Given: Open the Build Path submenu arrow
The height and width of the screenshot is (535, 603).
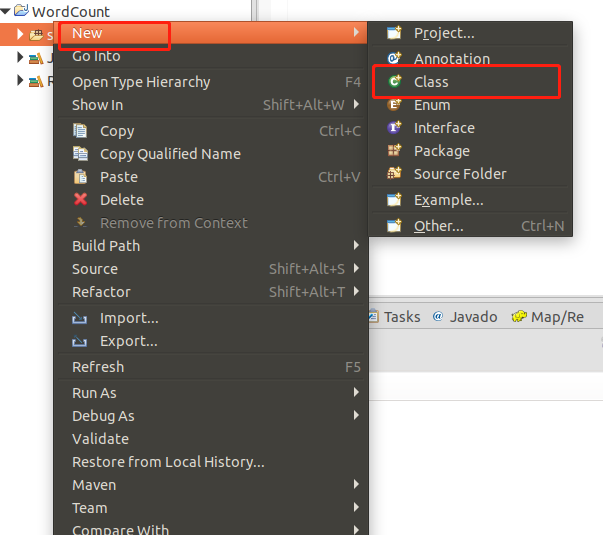Looking at the screenshot, I should pos(356,245).
